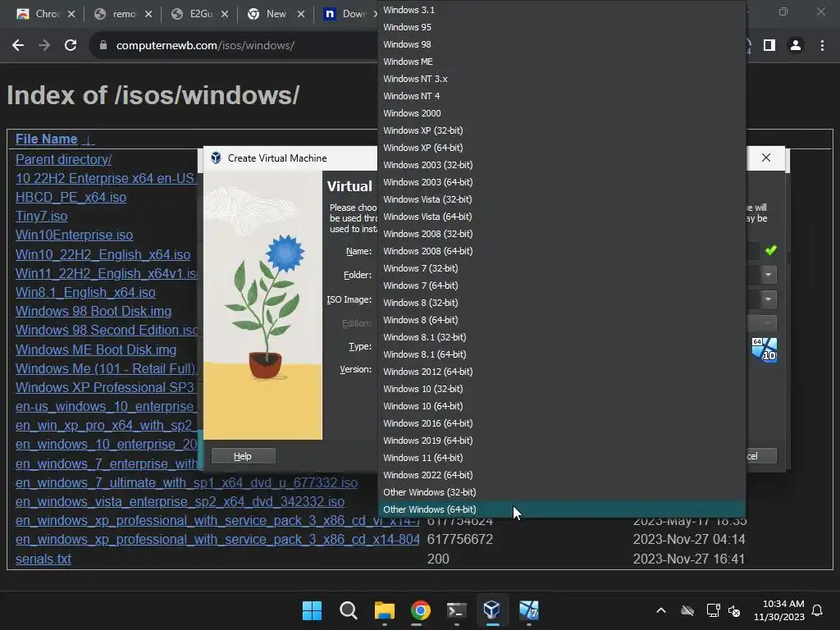Screen dimensions: 840x630
Task: Open serials.txt file link
Action: (43, 559)
